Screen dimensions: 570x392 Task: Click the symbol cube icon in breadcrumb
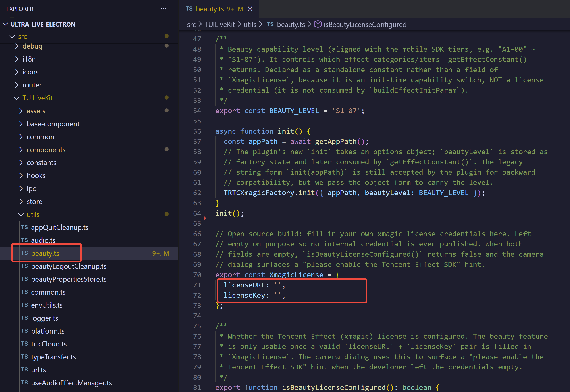(318, 24)
